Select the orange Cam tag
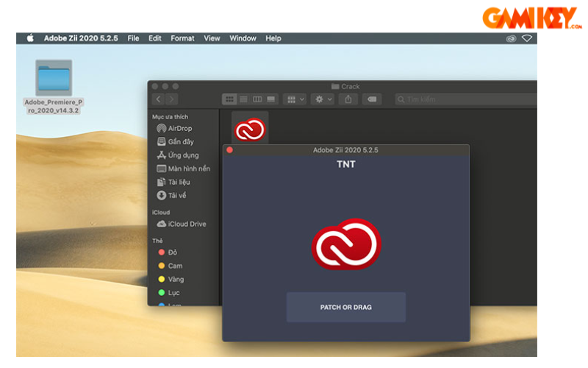Viewport: 588px width, 368px height. click(171, 266)
